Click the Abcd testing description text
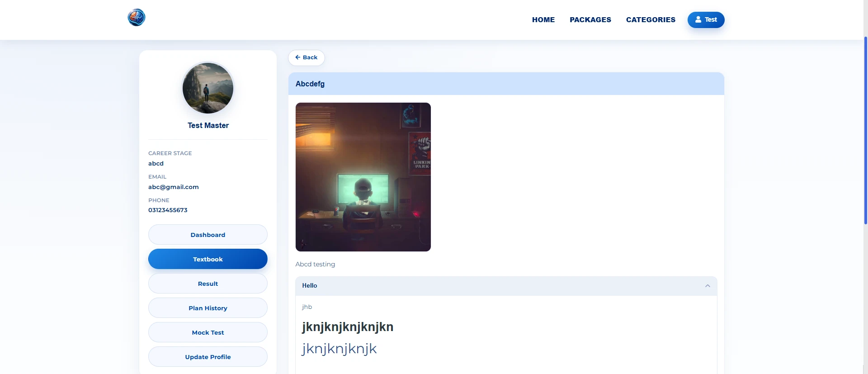Screen dimensions: 868x374 tap(315, 264)
